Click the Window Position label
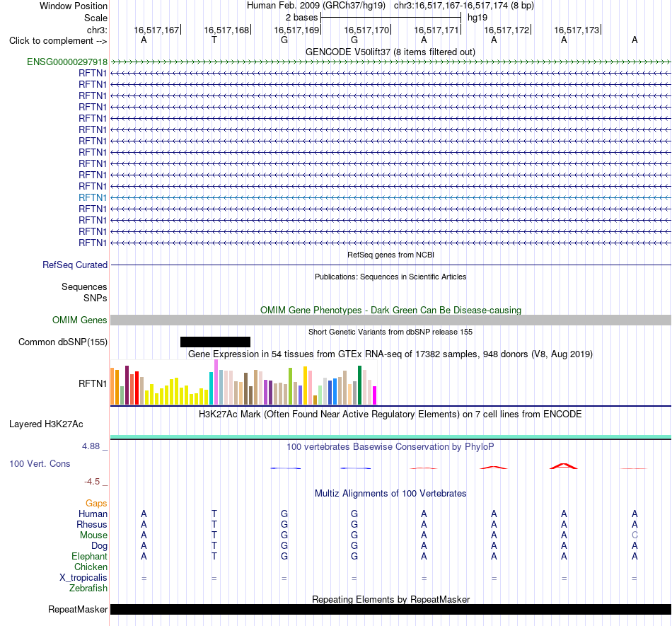The width and height of the screenshot is (672, 626). point(74,6)
